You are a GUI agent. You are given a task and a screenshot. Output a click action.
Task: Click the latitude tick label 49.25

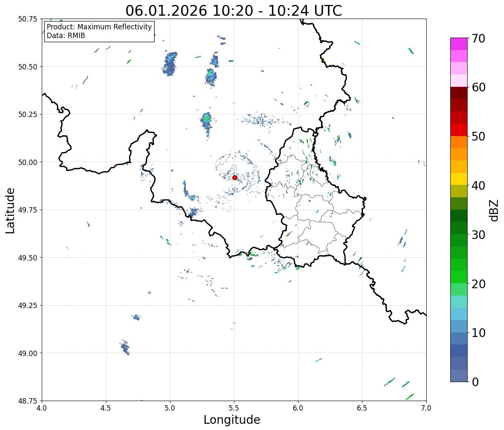point(28,306)
